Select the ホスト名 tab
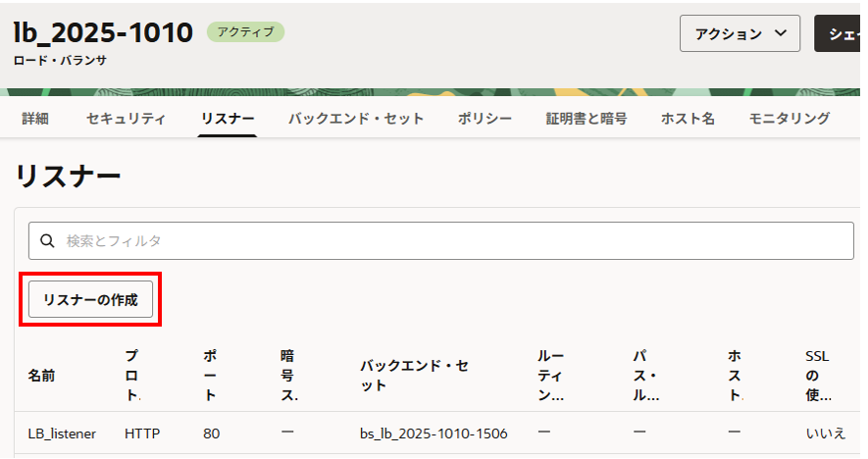The image size is (868, 459). (688, 119)
